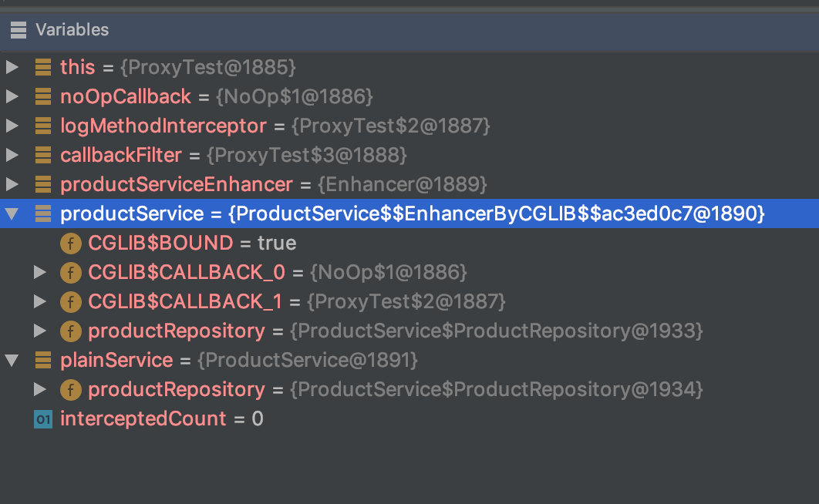This screenshot has width=819, height=504.
Task: Click the Variables panel header icon
Action: pyautogui.click(x=18, y=30)
